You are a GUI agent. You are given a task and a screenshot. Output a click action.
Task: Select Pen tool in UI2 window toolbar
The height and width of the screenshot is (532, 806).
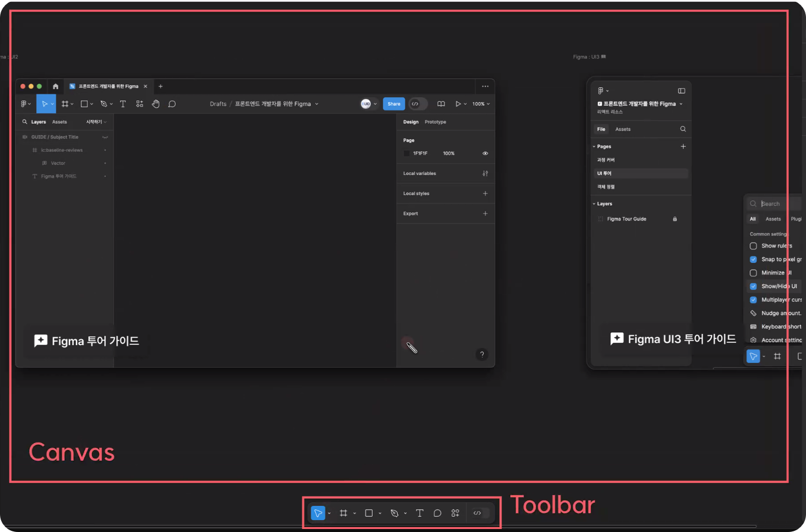104,104
